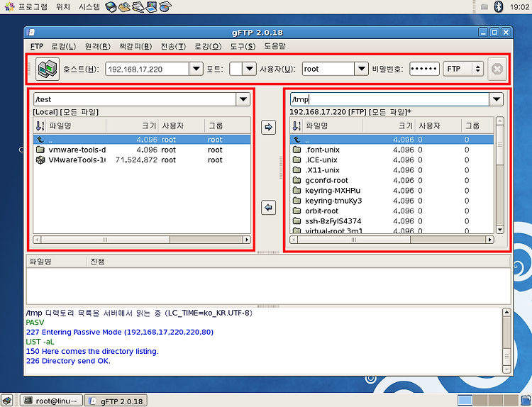Open the 책갈피(B) bookmarks menu
This screenshot has height=407, width=532.
(x=135, y=46)
